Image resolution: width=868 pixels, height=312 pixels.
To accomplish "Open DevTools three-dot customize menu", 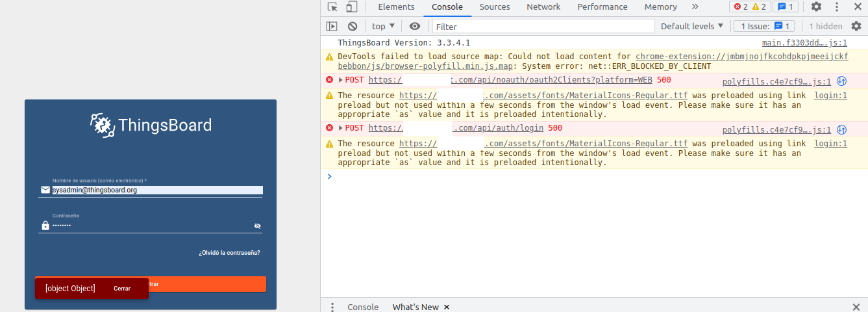I will click(x=837, y=7).
